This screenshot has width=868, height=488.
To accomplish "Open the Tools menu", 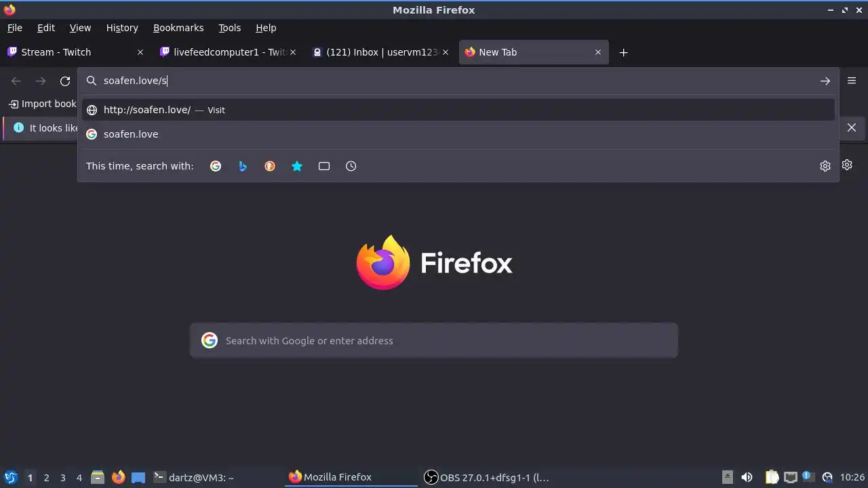I will [x=230, y=28].
